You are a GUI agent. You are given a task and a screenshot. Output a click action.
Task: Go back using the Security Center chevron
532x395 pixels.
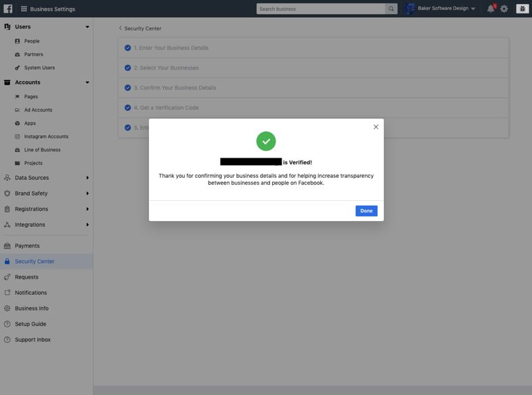120,28
